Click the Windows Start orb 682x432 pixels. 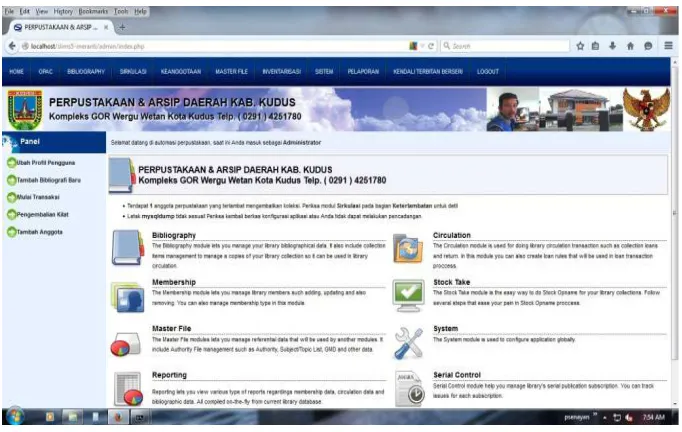pyautogui.click(x=15, y=417)
